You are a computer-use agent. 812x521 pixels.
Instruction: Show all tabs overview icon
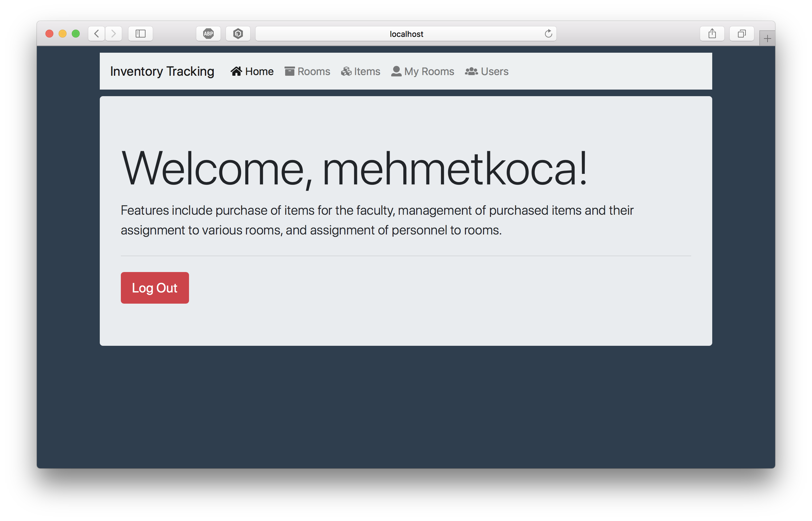tap(742, 34)
